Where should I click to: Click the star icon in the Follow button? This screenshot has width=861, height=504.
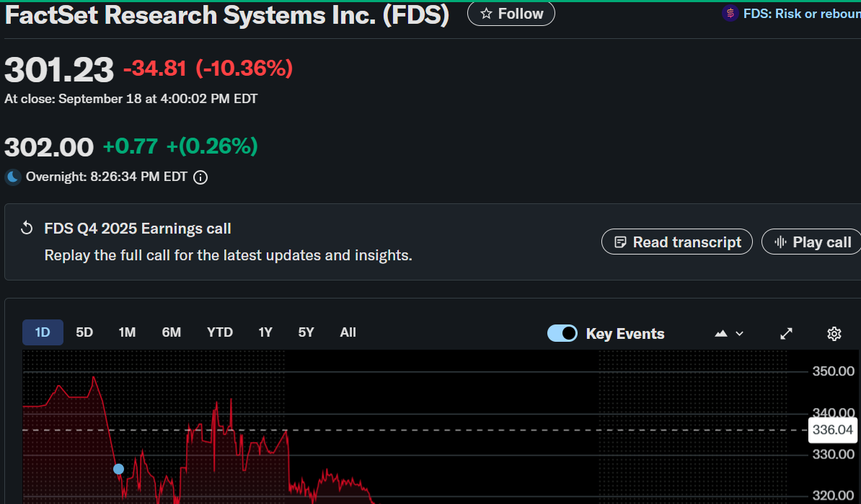[486, 14]
